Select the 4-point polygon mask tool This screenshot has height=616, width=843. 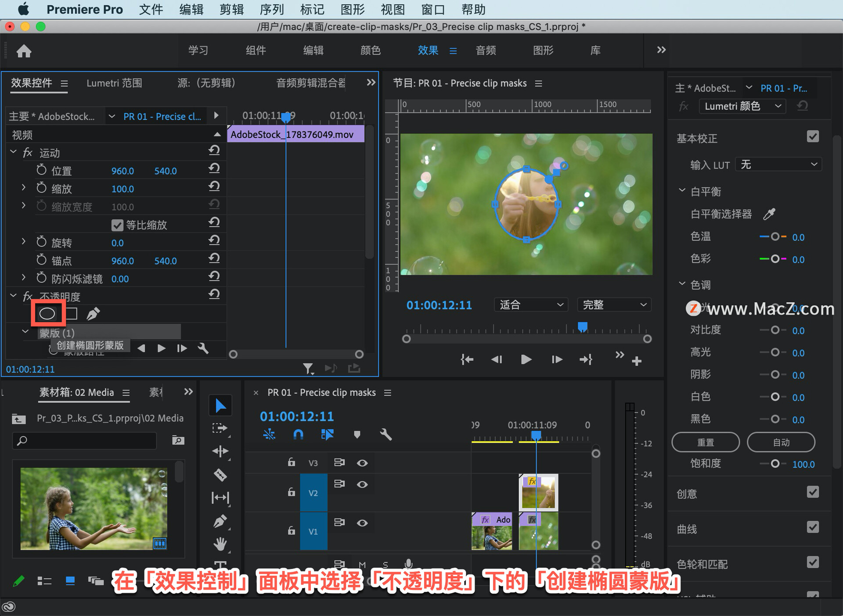click(x=72, y=313)
